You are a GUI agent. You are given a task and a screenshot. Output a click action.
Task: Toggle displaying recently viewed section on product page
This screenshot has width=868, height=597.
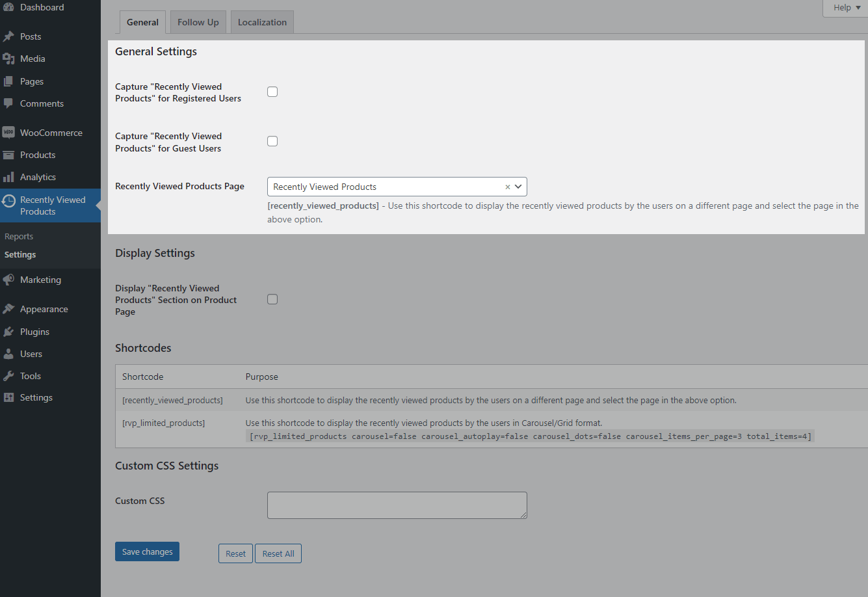click(x=272, y=298)
